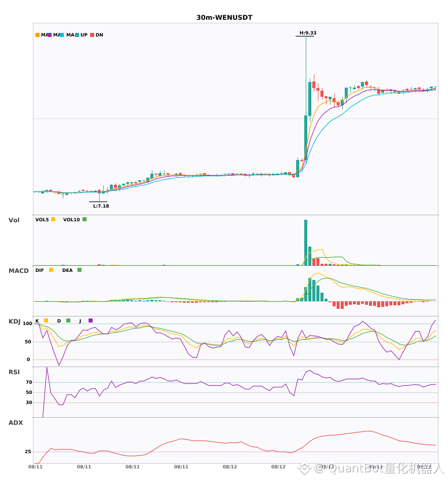Click the 30 axis value in RSI panel
Image resolution: width=448 pixels, height=481 pixels.
[29, 403]
